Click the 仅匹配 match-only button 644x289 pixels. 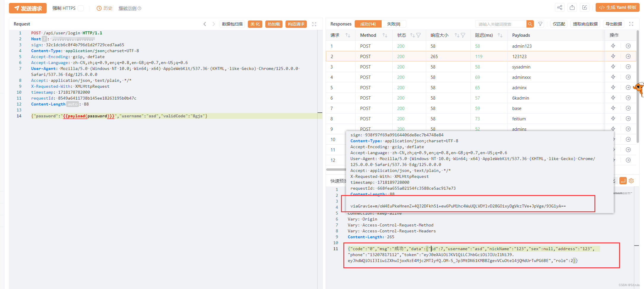coord(559,24)
